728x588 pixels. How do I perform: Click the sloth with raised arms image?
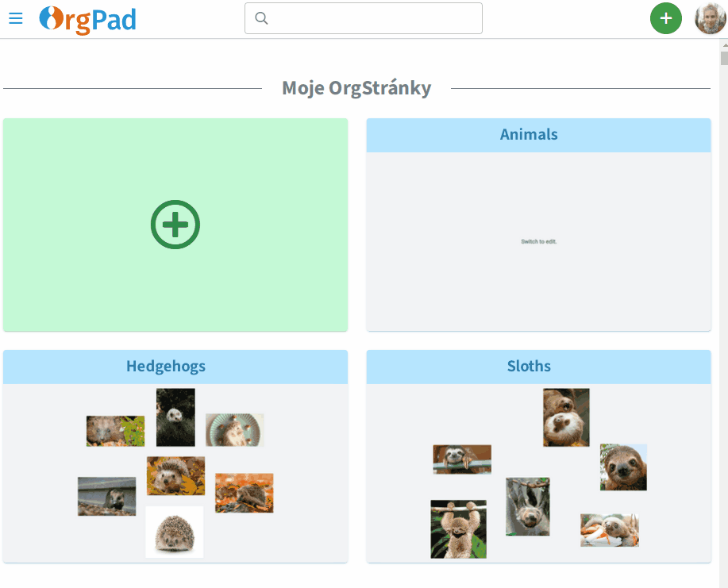click(x=458, y=528)
